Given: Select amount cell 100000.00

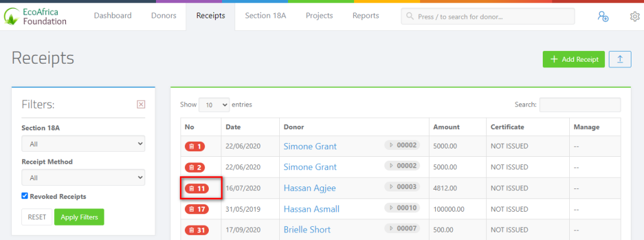Looking at the screenshot, I should pyautogui.click(x=448, y=209).
